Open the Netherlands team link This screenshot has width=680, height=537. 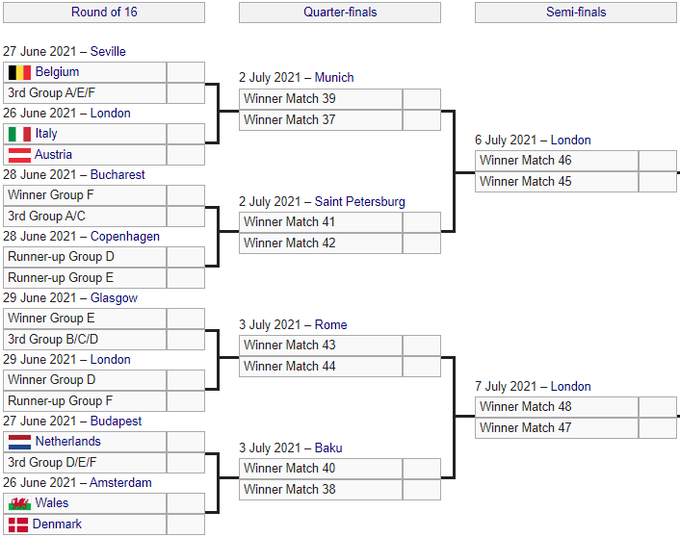click(68, 441)
